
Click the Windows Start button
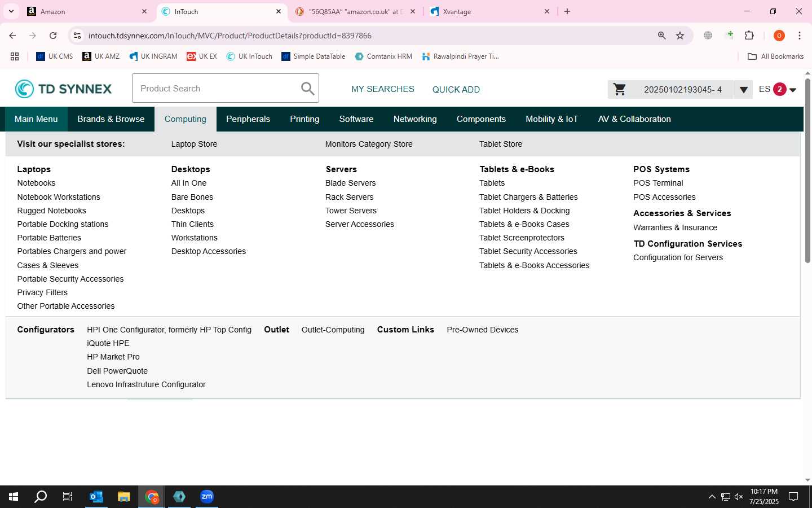(14, 497)
